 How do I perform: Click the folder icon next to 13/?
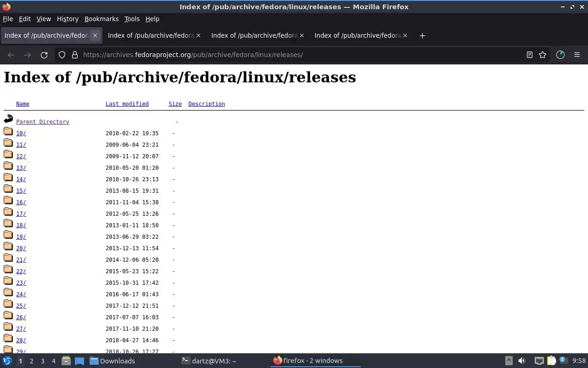8,166
